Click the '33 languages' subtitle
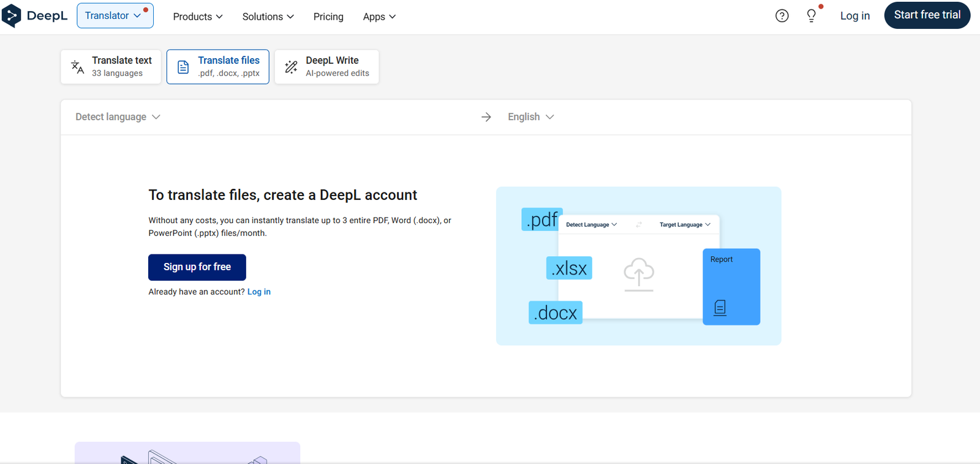The image size is (980, 464). [x=117, y=74]
